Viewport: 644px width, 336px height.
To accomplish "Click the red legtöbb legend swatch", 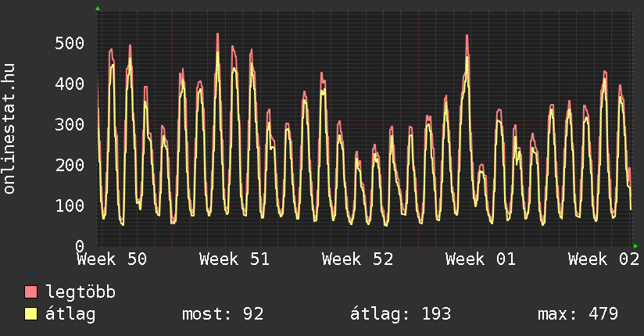I will coord(31,292).
